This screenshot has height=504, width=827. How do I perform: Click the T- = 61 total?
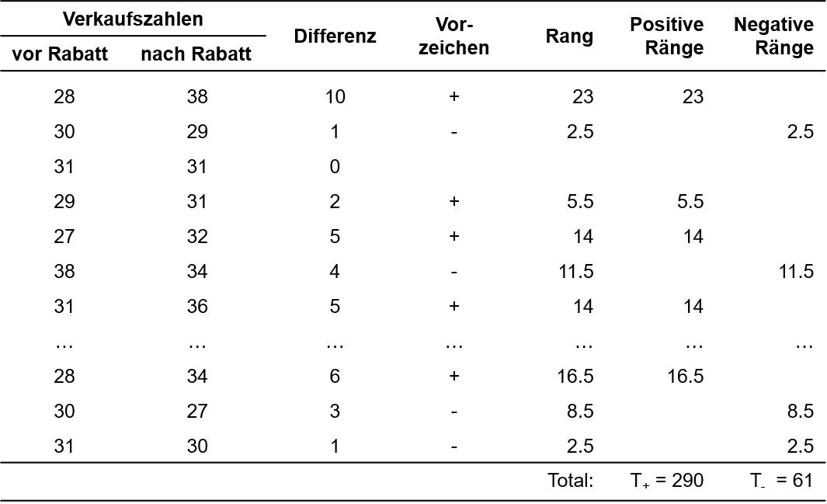(x=782, y=480)
